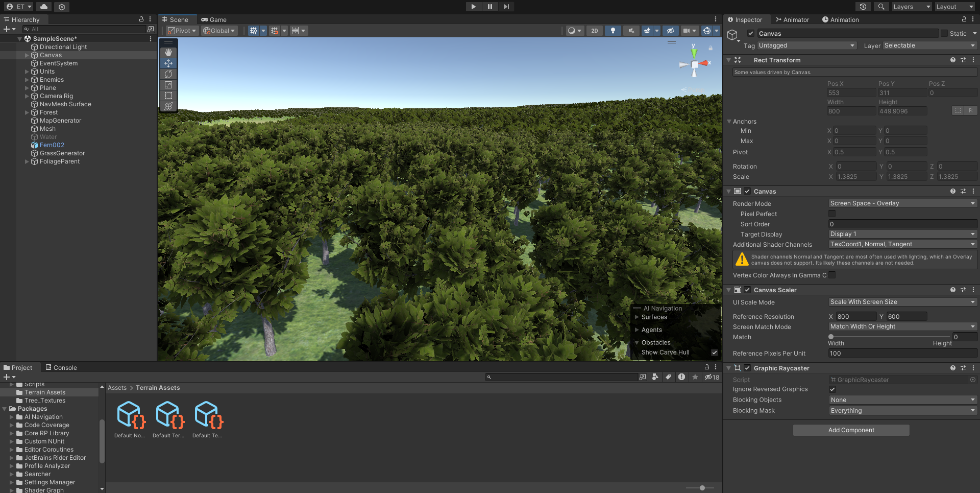Uncheck Show Carve Hull in AI Navigation

click(x=714, y=353)
